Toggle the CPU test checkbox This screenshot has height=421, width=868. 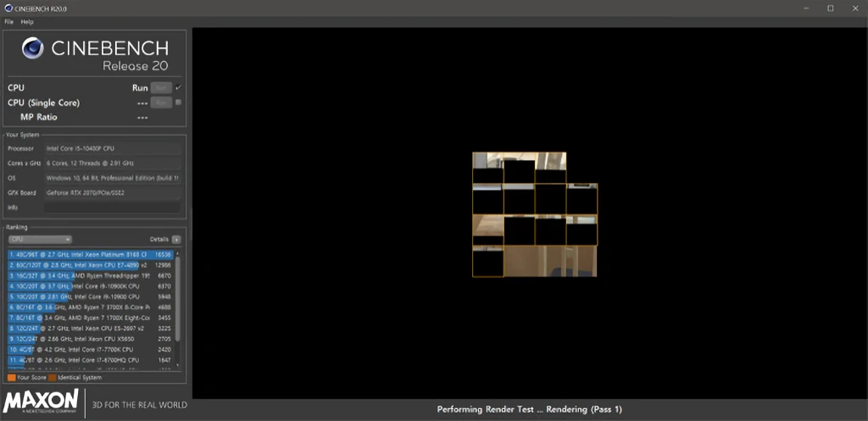point(178,87)
